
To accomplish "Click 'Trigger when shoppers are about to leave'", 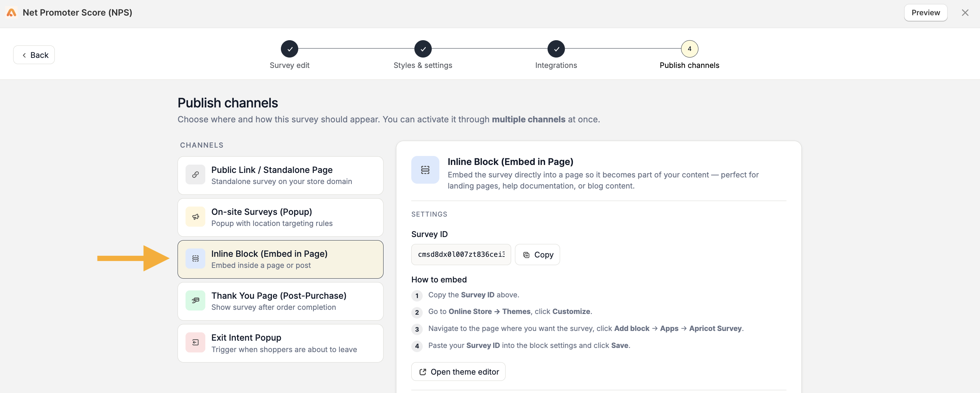I will click(x=284, y=349).
